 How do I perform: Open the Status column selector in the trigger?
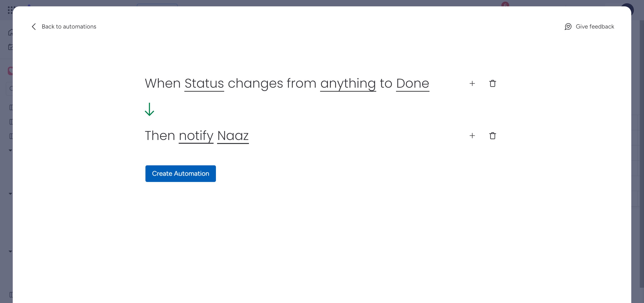(x=204, y=83)
